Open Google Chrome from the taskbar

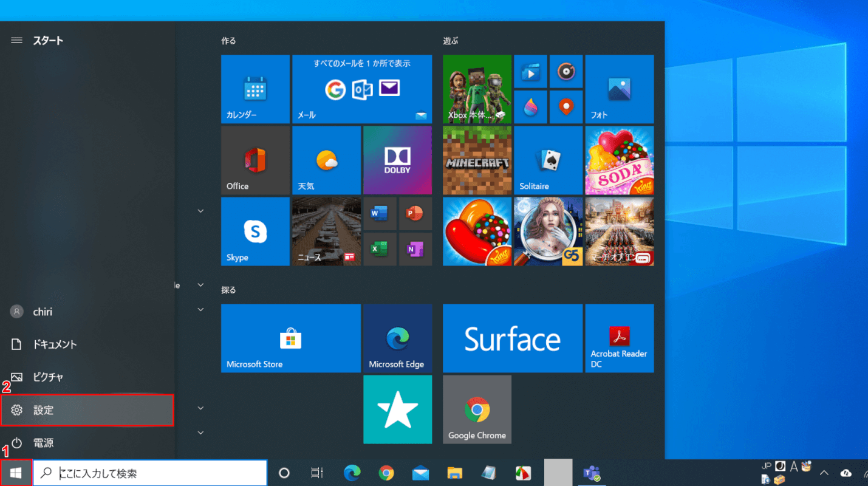386,473
